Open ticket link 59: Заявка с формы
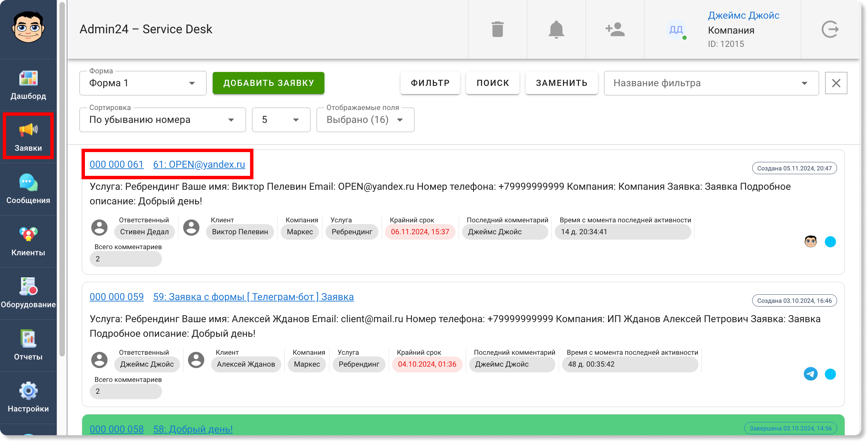 253,297
